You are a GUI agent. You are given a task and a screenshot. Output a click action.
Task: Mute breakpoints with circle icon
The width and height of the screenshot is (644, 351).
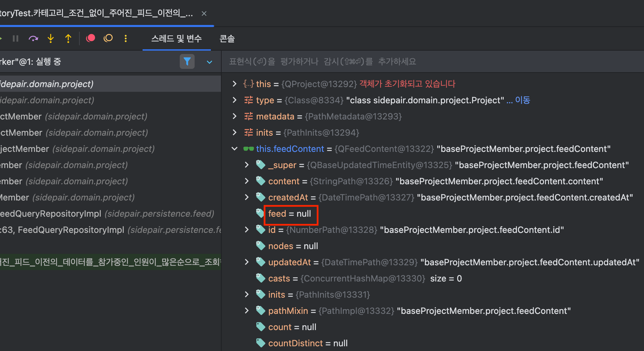(108, 38)
